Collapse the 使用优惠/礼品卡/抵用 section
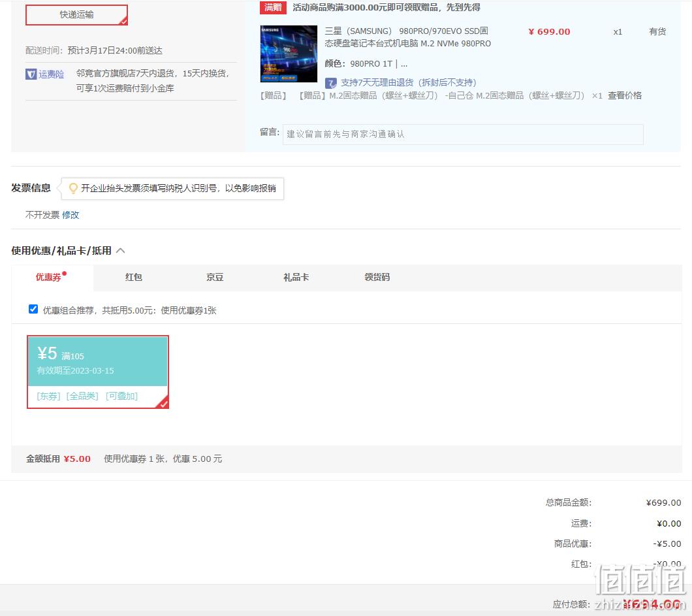 (121, 251)
